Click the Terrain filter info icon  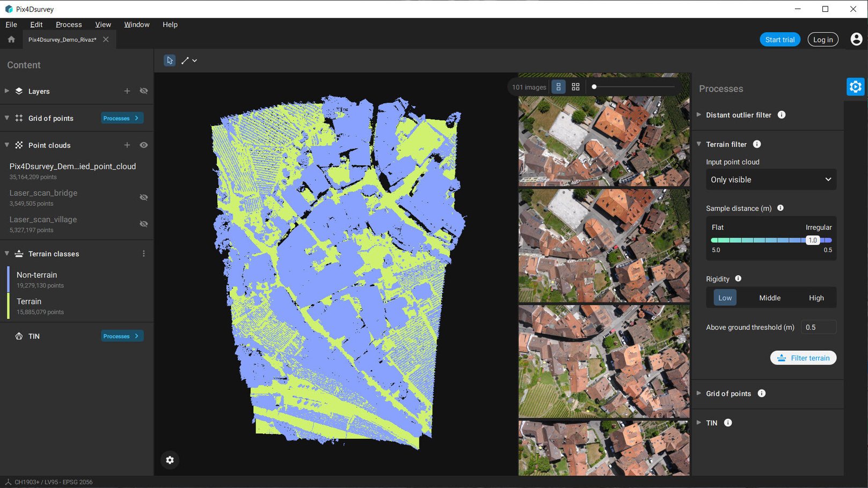click(x=757, y=144)
